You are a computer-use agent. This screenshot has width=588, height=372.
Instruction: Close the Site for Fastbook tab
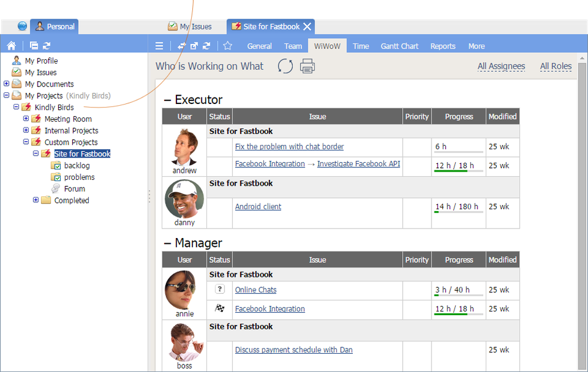click(307, 26)
